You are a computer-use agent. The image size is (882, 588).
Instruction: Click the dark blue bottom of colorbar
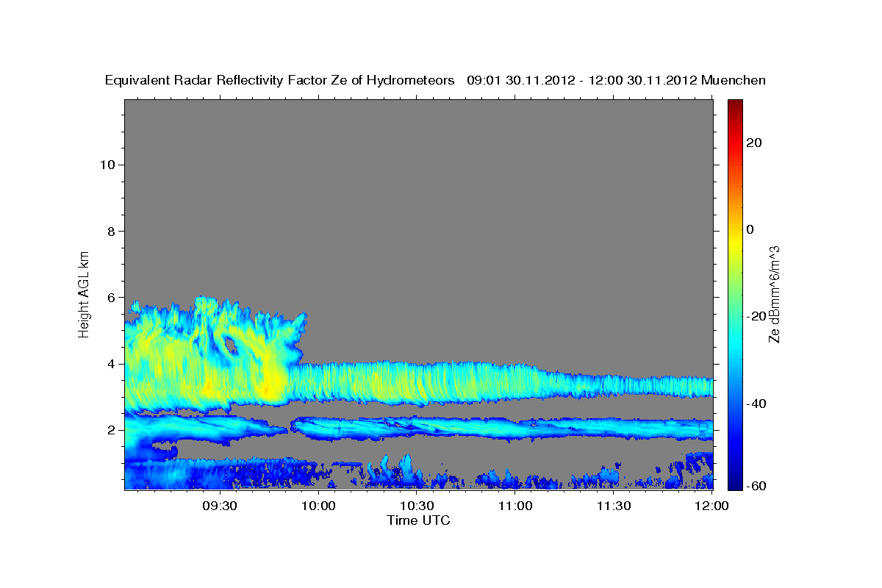point(736,481)
